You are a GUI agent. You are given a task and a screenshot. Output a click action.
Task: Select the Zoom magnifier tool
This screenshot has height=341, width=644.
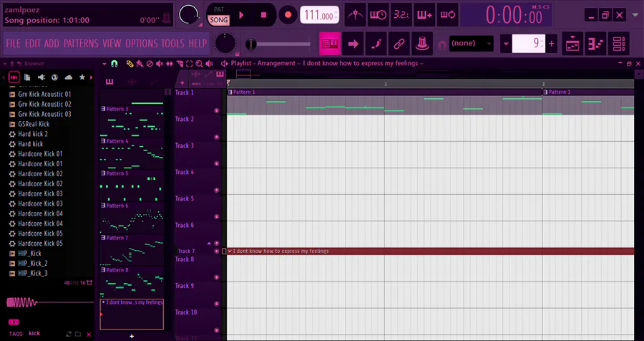(199, 64)
